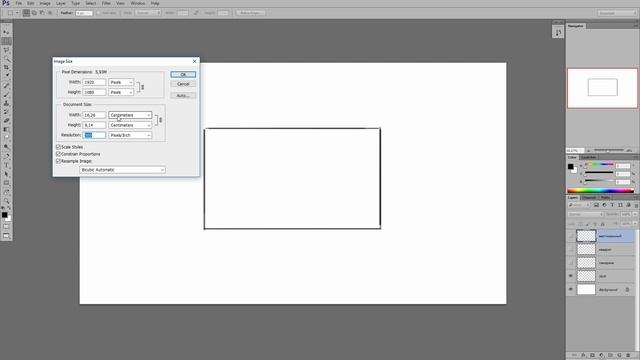Click lock icon on Background layer
The height and width of the screenshot is (360, 640).
pos(627,290)
